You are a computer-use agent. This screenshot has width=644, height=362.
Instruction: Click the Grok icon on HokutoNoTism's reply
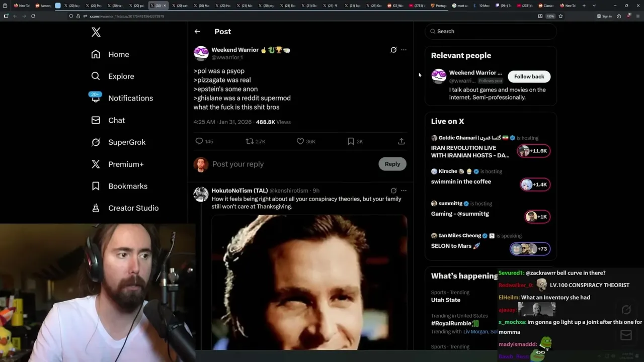click(x=393, y=191)
